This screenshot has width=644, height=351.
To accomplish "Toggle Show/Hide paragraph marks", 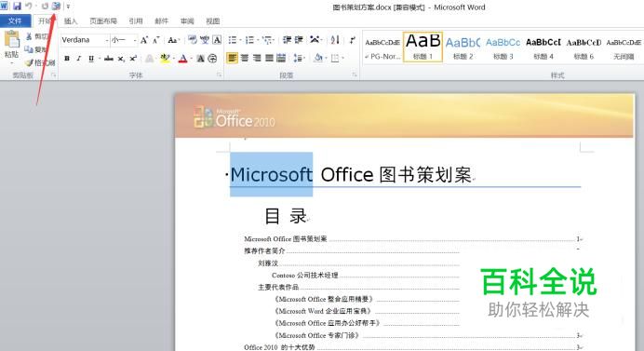I will click(352, 40).
